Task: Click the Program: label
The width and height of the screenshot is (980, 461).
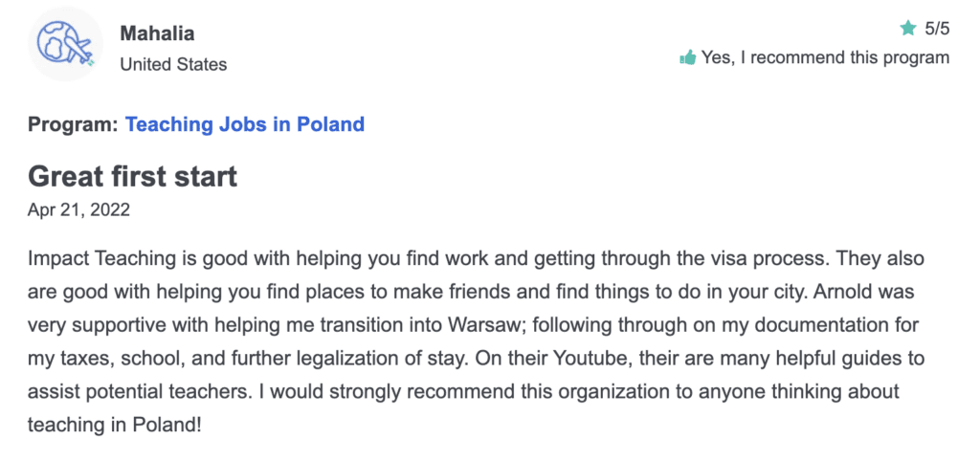Action: point(73,124)
